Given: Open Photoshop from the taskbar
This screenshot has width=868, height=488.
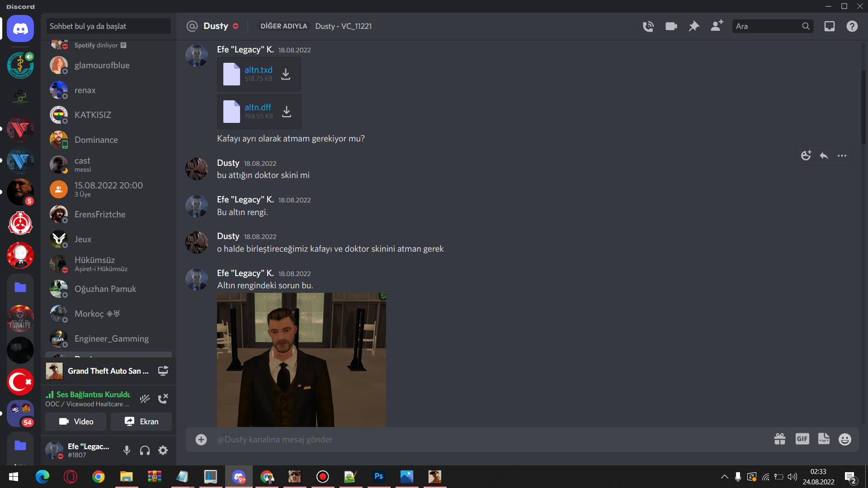Looking at the screenshot, I should coord(379,477).
